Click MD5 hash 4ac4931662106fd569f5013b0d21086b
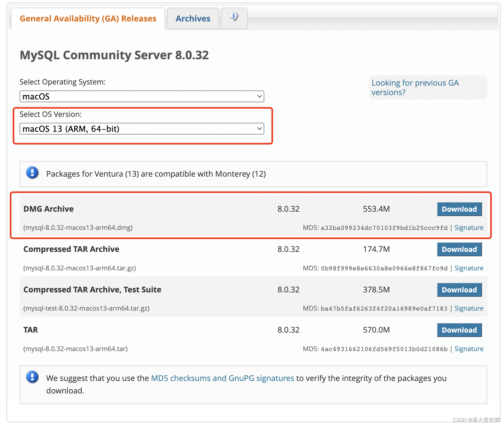This screenshot has height=425, width=504. [384, 349]
